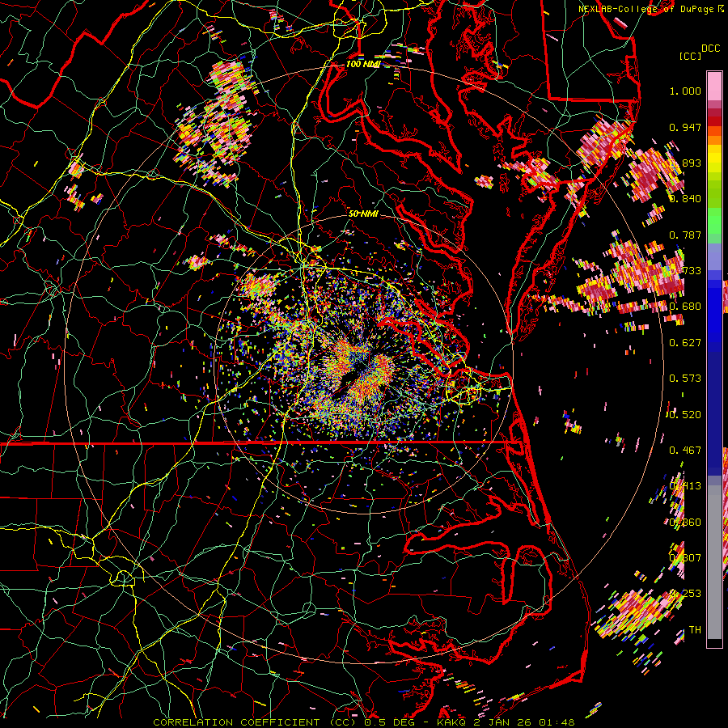Screen dimensions: 728x728
Task: Click the KAKQ radar station identifier in the footer
Action: [x=453, y=722]
